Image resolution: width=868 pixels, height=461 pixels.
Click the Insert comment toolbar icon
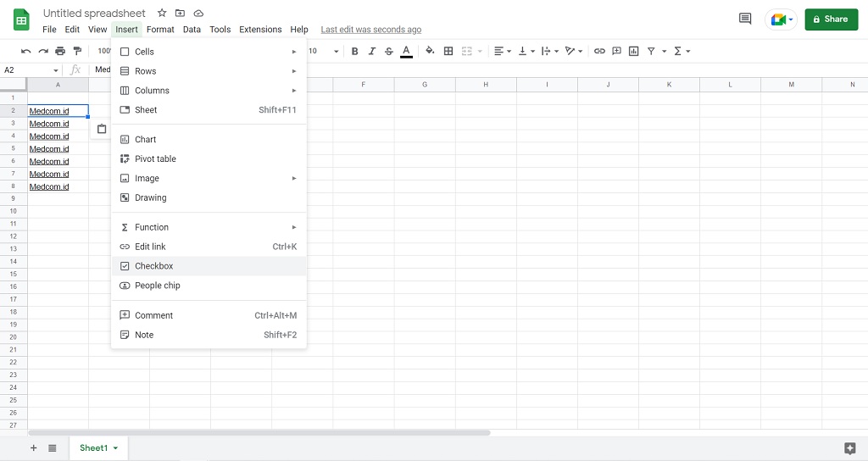[617, 51]
